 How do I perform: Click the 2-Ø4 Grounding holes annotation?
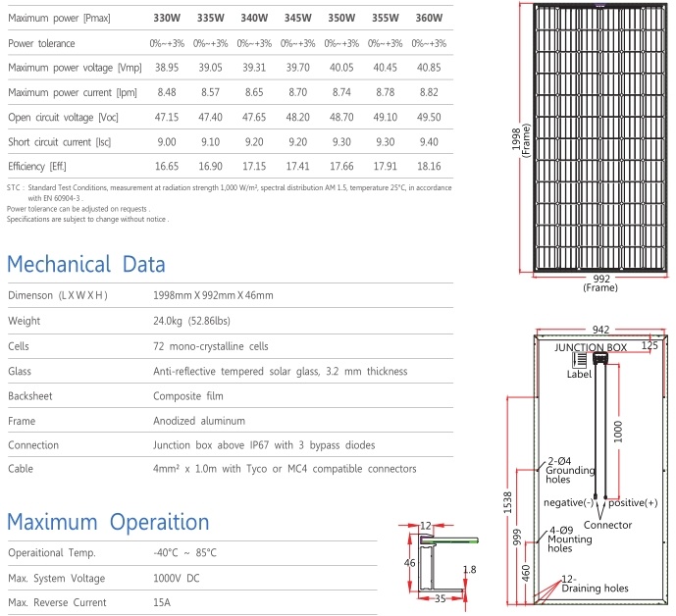pos(569,470)
